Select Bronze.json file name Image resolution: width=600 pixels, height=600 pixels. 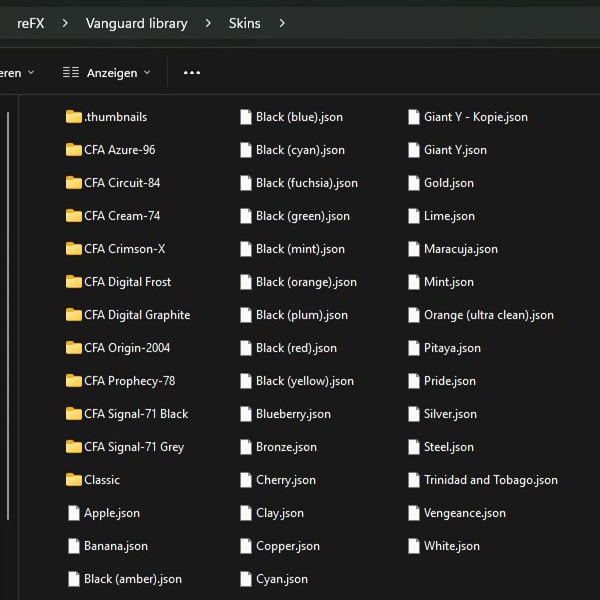(286, 447)
